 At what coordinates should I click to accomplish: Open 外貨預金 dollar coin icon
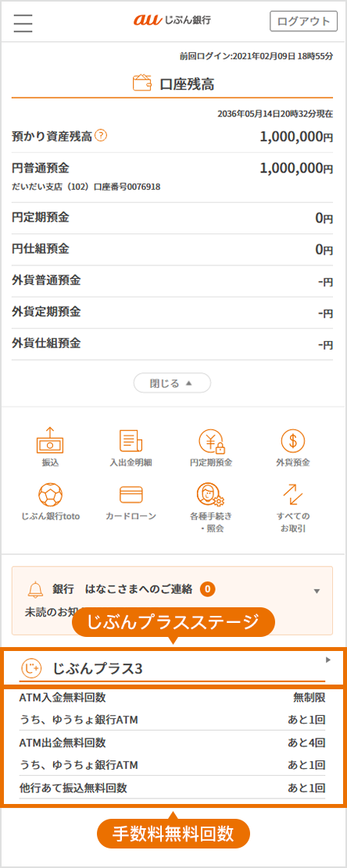(292, 441)
